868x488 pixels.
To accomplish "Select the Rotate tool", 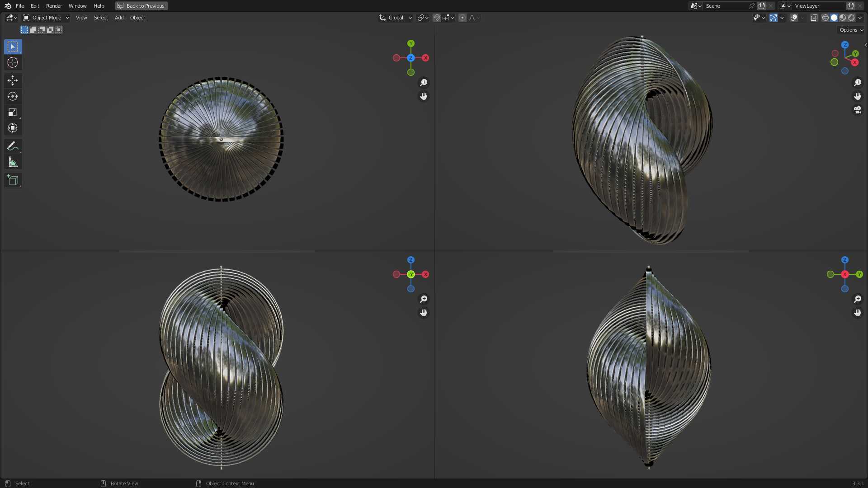I will pyautogui.click(x=13, y=96).
